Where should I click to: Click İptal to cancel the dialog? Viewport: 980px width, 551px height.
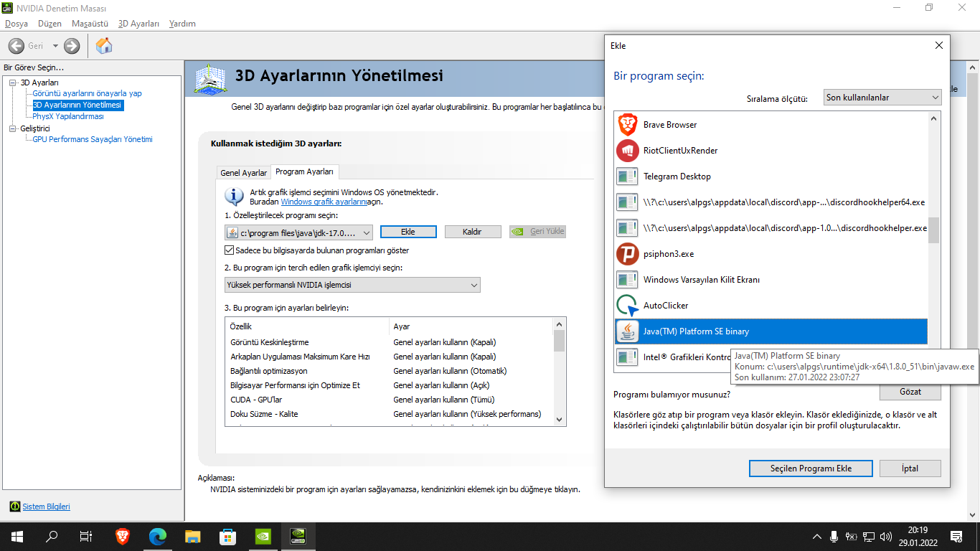click(910, 468)
